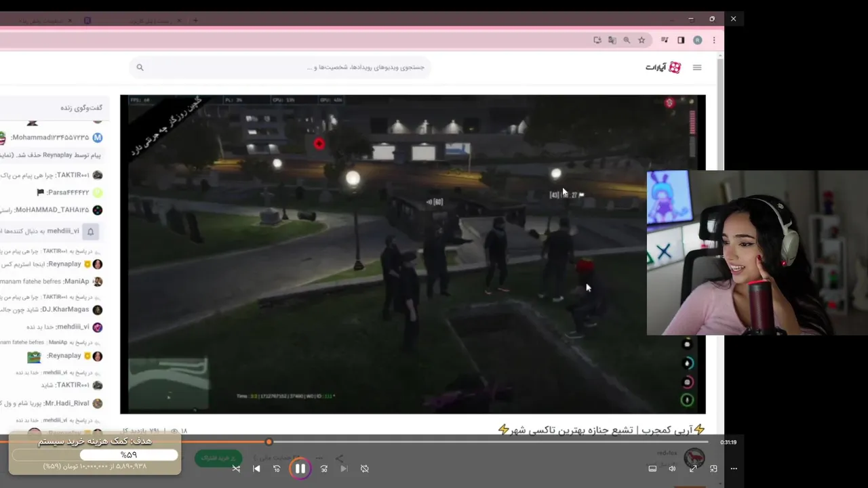Click the donation goal progress bar
Screen dimensions: 868x488
point(95,455)
